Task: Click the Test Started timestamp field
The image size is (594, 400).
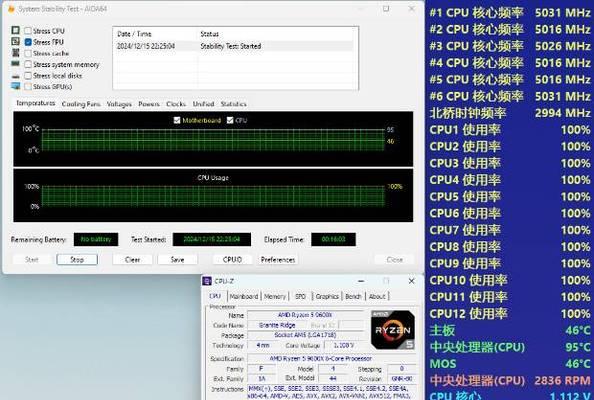Action: 212,239
